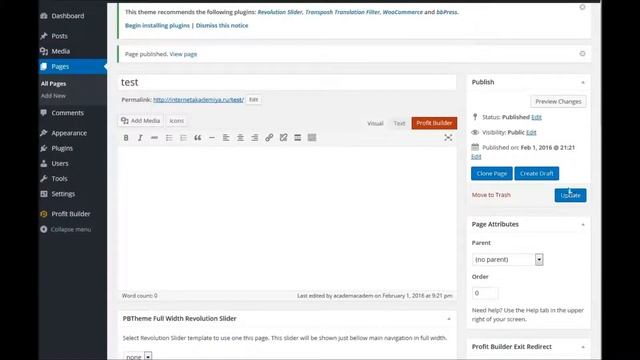Toggle bold formatting in editor toolbar
This screenshot has height=360, width=640.
[x=126, y=138]
